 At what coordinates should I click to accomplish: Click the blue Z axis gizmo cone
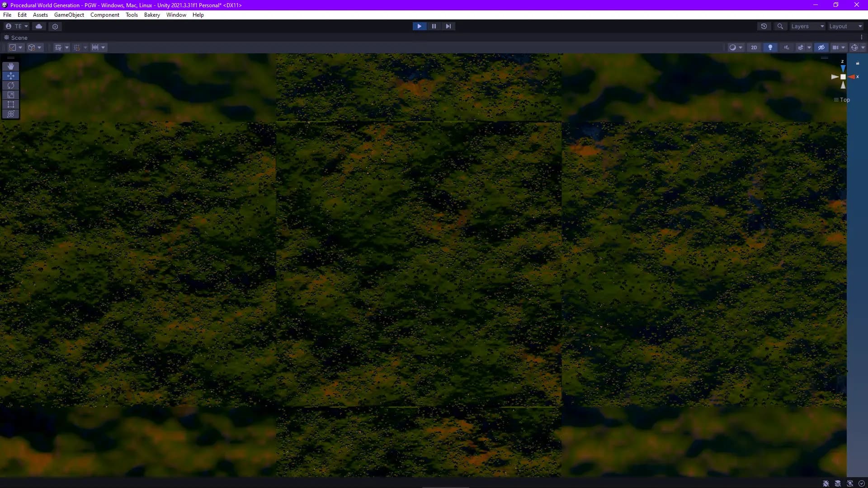tap(843, 68)
